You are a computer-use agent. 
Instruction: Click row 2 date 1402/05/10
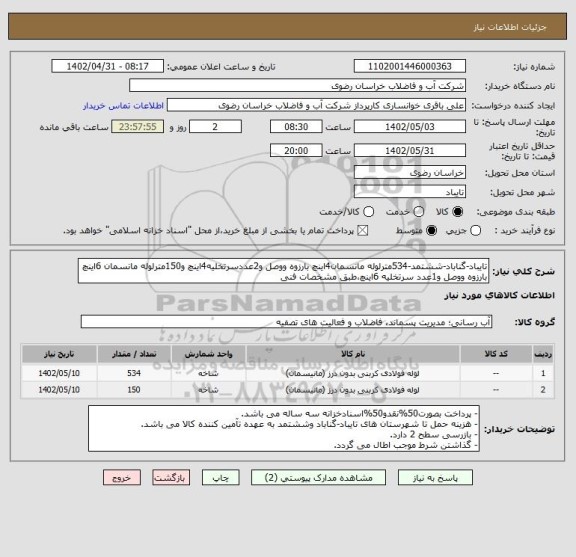click(59, 390)
